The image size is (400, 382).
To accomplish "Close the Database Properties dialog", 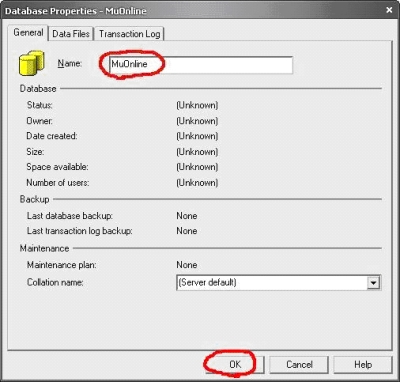I will coord(389,10).
